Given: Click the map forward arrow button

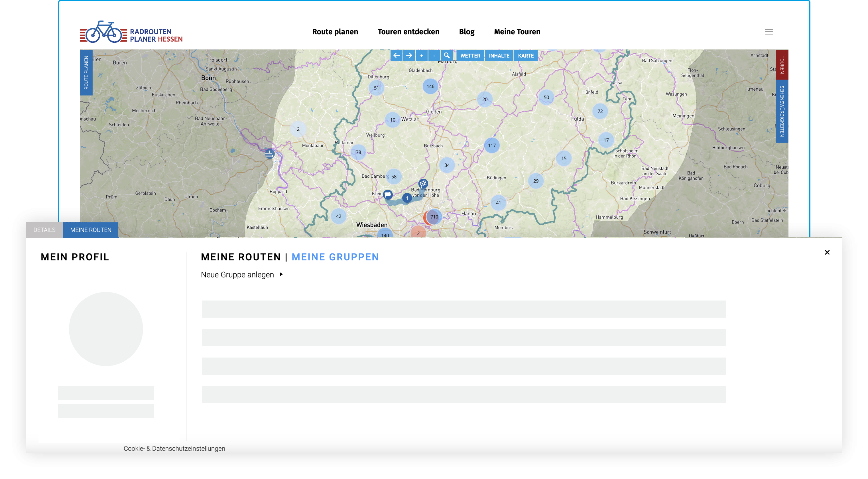Looking at the screenshot, I should pyautogui.click(x=409, y=56).
